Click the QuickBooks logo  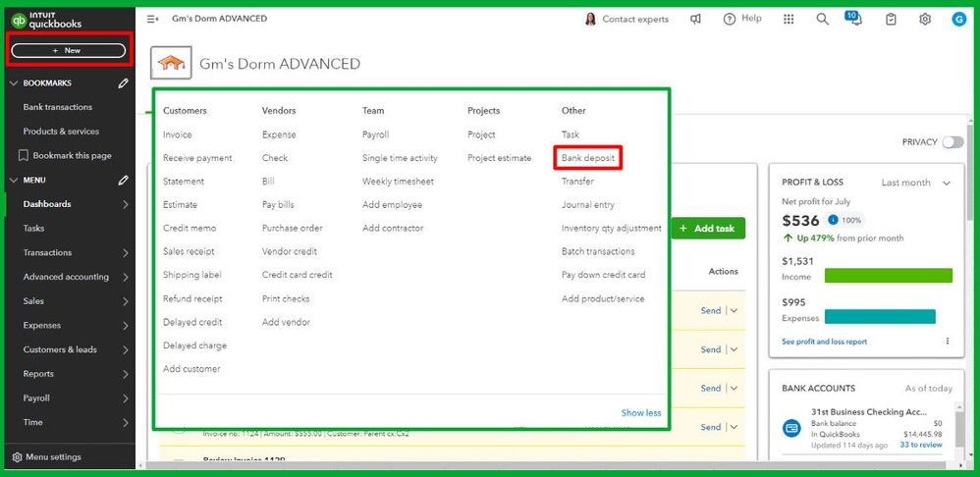[x=47, y=21]
